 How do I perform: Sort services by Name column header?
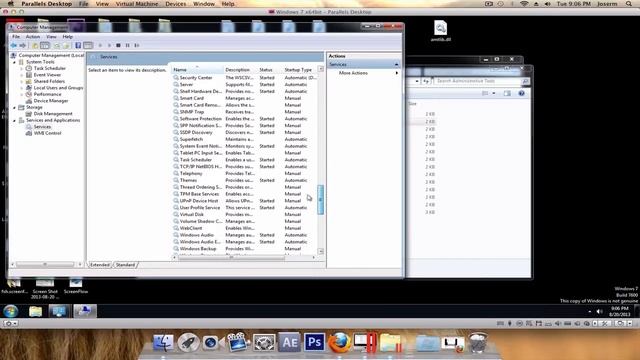pyautogui.click(x=197, y=70)
